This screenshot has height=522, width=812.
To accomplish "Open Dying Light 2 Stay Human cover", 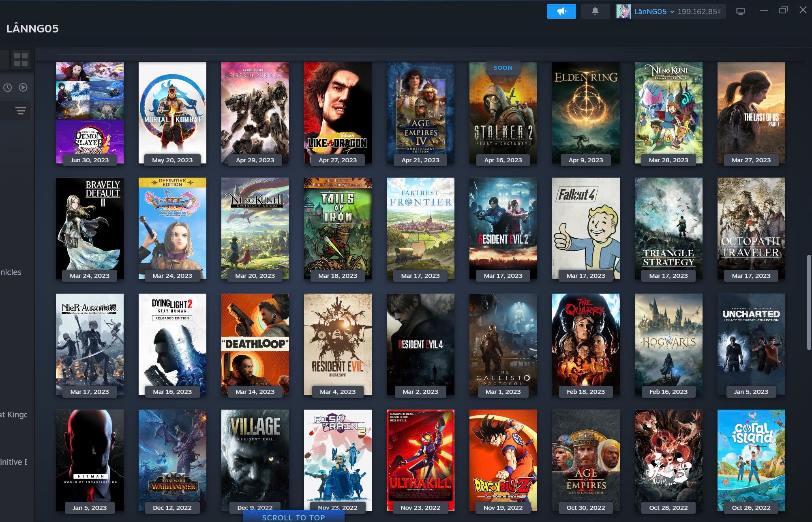I will click(x=172, y=344).
